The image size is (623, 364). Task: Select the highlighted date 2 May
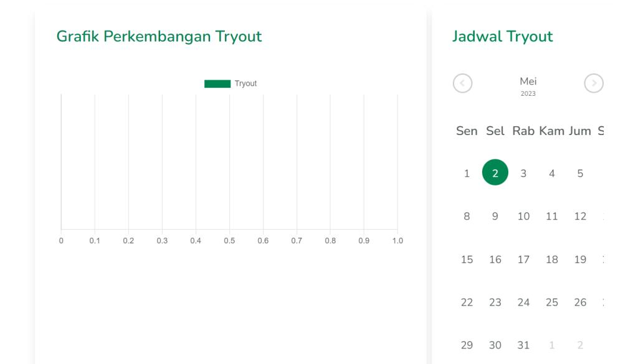(x=495, y=172)
